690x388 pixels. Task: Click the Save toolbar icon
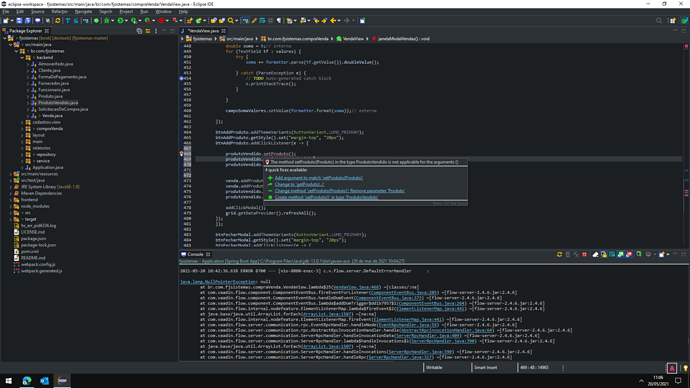coord(19,21)
